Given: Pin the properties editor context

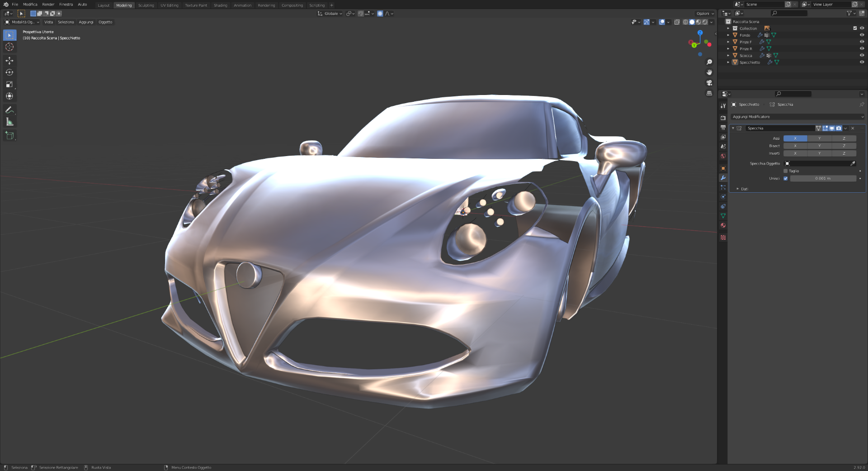Looking at the screenshot, I should point(862,105).
